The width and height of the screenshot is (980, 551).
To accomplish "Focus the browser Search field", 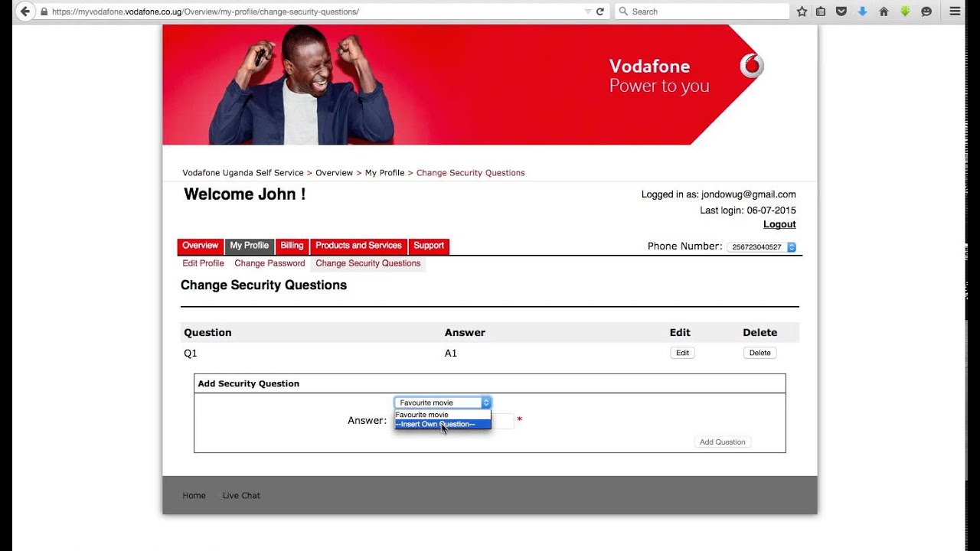I will tap(702, 11).
